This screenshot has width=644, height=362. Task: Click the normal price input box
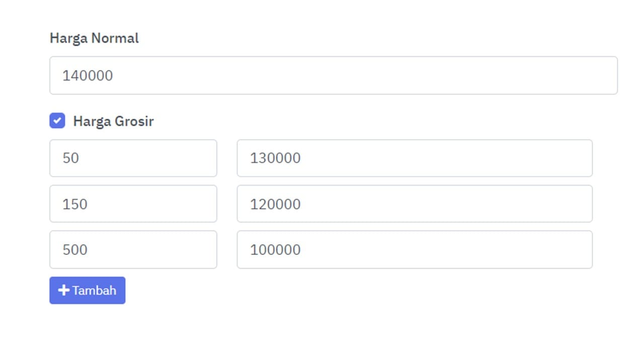coord(333,75)
